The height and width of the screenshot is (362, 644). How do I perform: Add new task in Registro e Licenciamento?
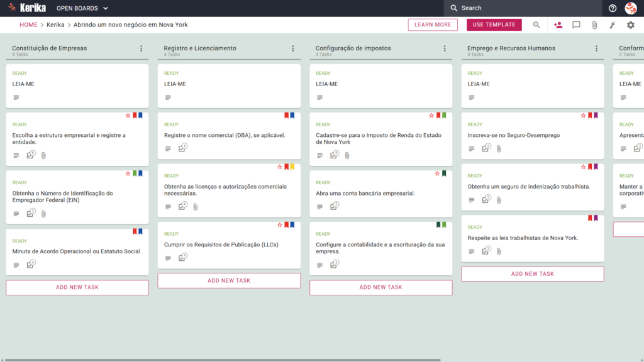click(x=229, y=281)
